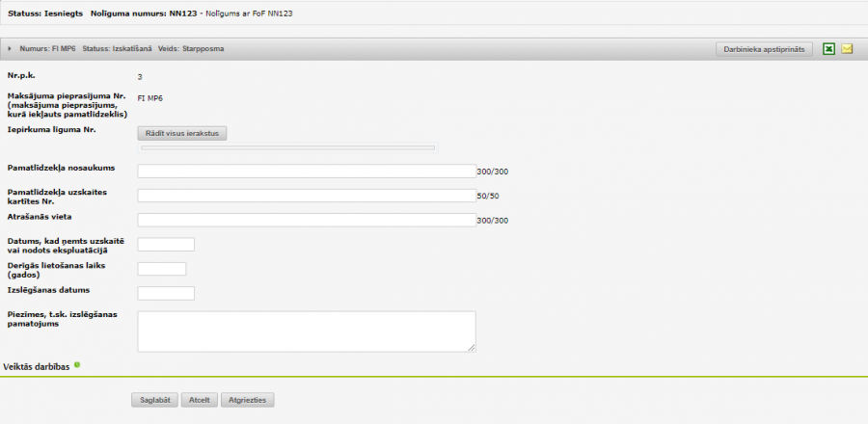Go back with the Atgriezties button
This screenshot has height=424, width=868.
pos(249,400)
